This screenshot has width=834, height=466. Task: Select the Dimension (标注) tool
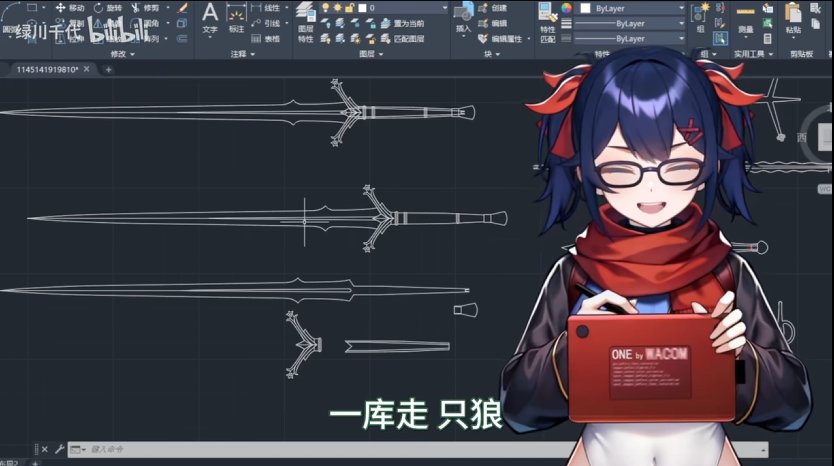click(236, 19)
